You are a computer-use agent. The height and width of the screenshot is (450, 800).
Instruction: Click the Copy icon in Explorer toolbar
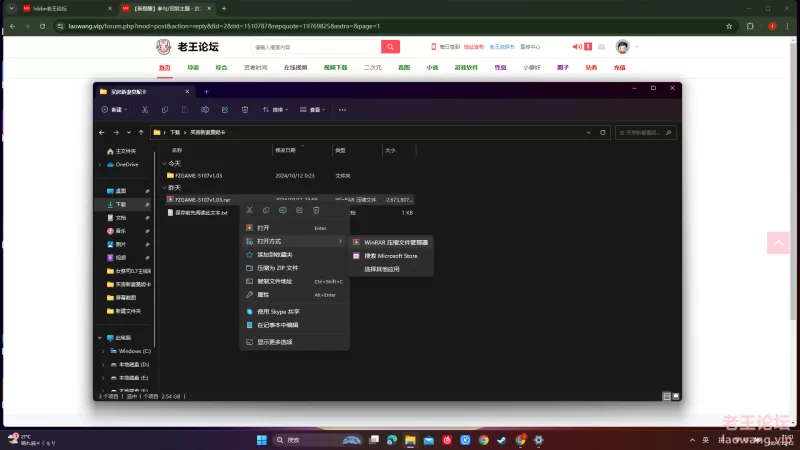[x=165, y=110]
